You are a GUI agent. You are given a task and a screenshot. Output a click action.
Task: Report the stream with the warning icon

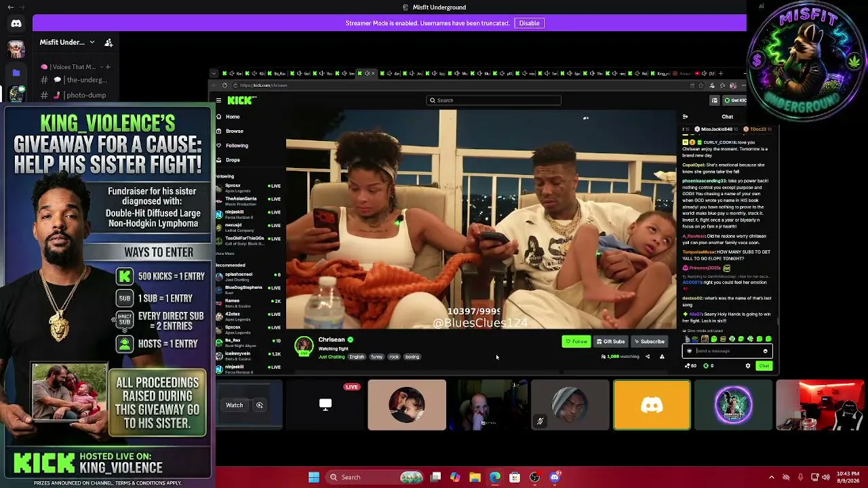tap(662, 357)
